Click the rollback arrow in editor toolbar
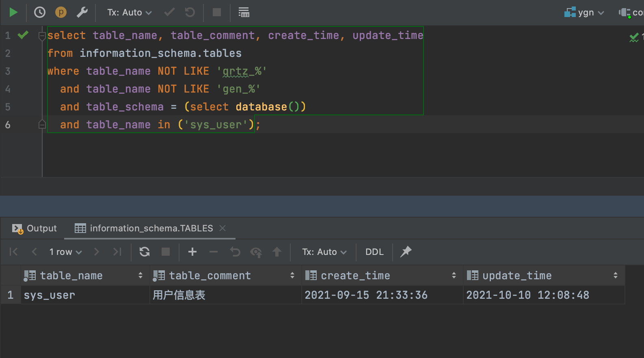The width and height of the screenshot is (644, 358). (x=190, y=12)
